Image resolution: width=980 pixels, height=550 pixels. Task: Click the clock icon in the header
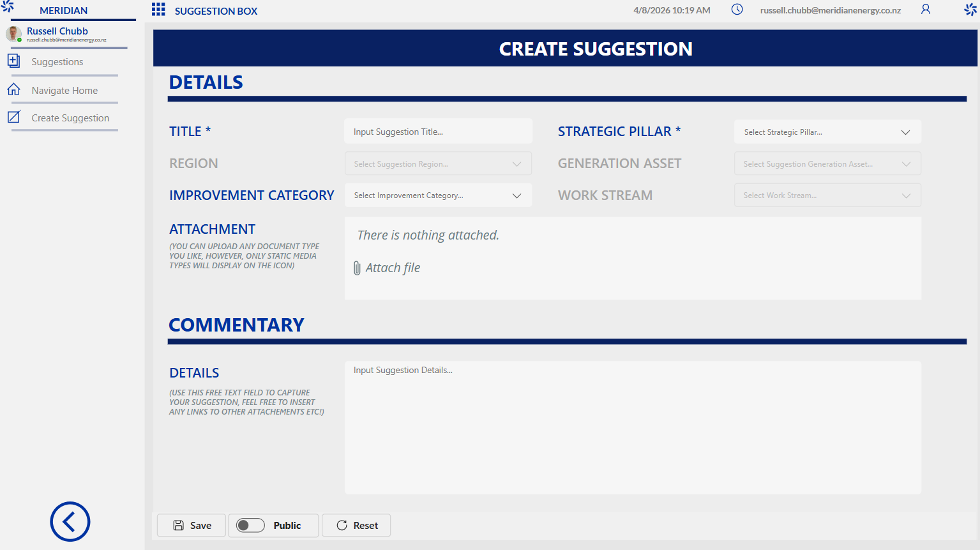click(737, 10)
